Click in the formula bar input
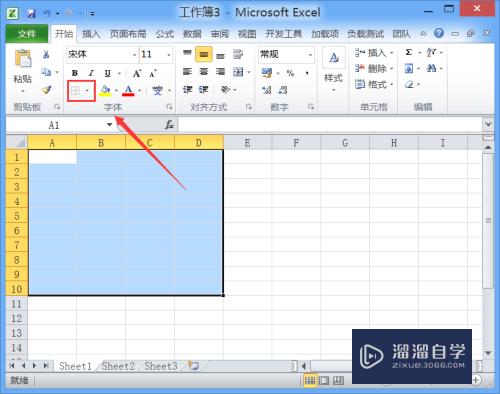This screenshot has width=500, height=394. pos(329,125)
